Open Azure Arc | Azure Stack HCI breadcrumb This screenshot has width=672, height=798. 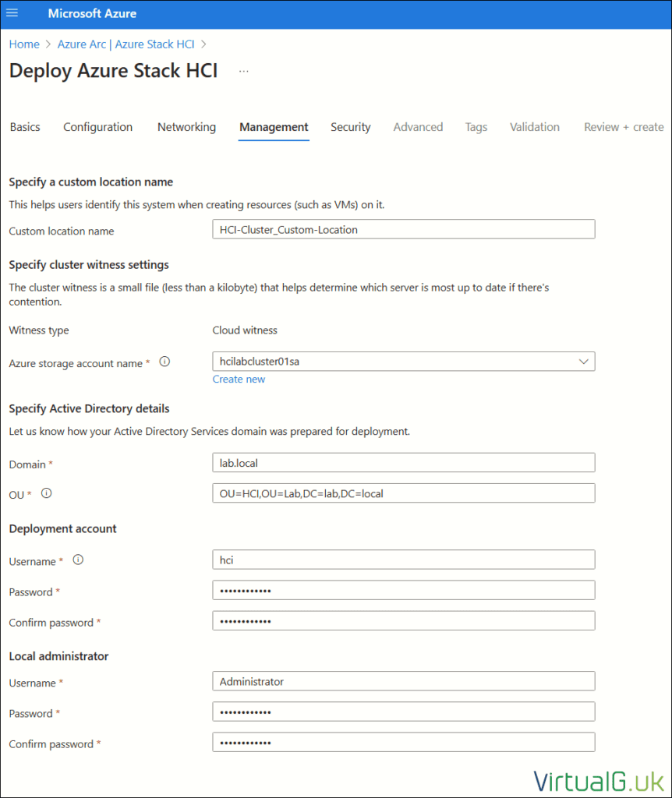coord(126,44)
